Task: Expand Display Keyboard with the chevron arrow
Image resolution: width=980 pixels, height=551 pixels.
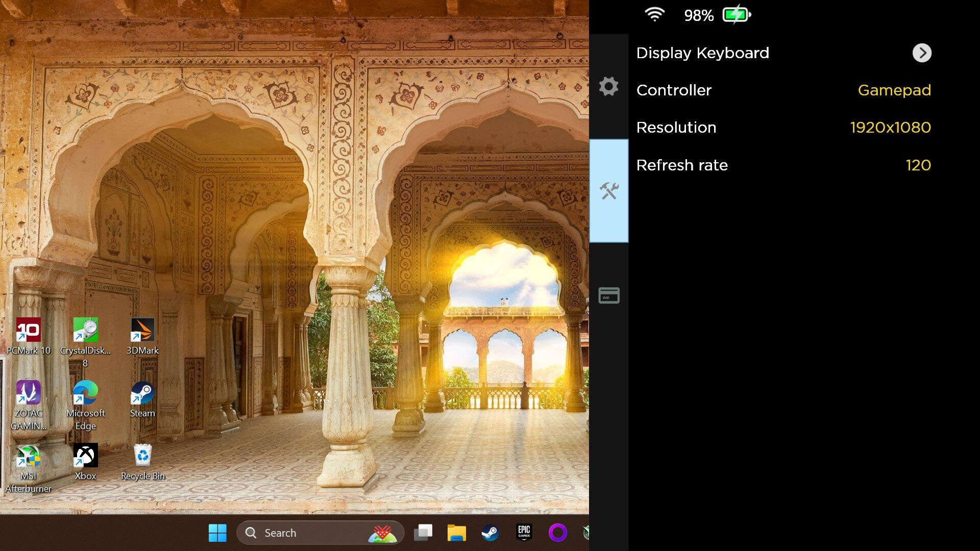Action: (x=922, y=53)
